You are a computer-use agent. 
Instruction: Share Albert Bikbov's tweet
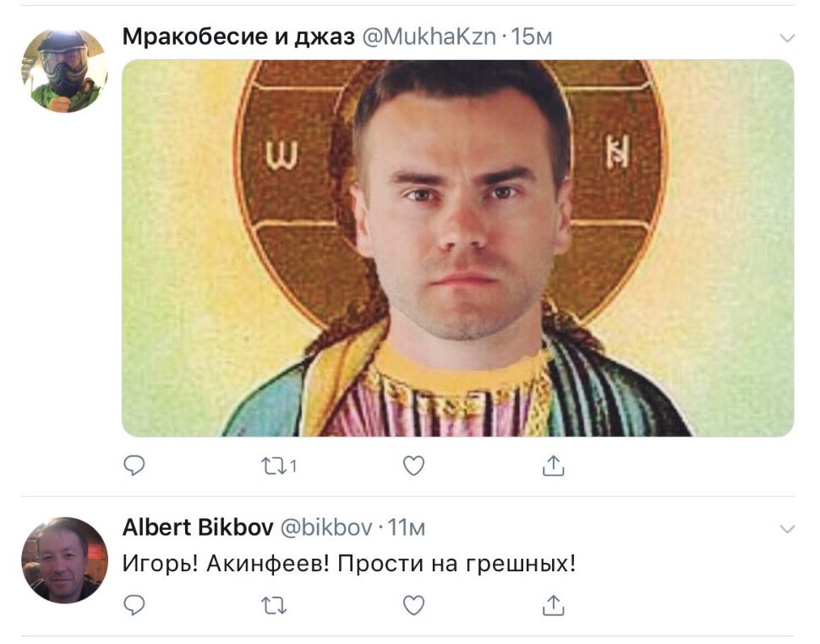[554, 604]
